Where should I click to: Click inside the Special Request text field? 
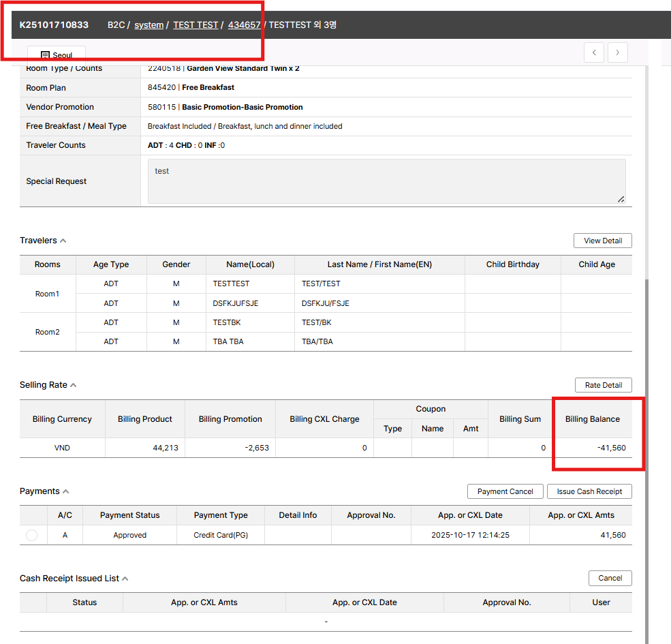pyautogui.click(x=386, y=181)
